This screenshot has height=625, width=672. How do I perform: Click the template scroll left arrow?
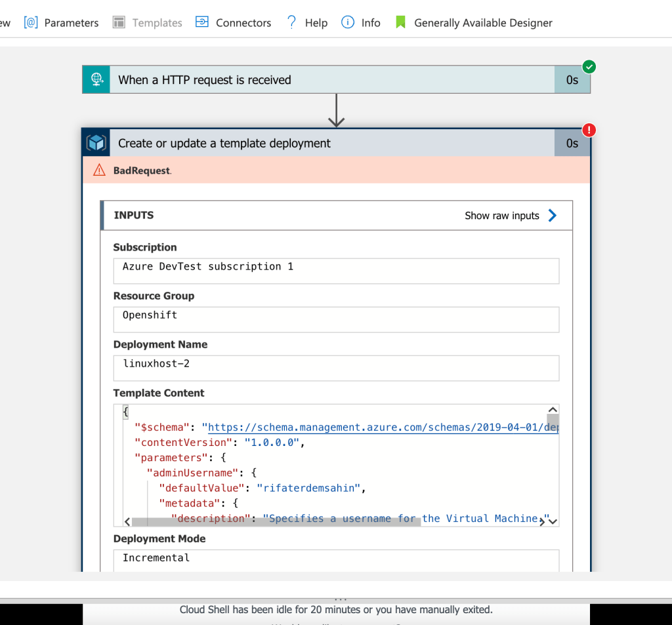(x=127, y=521)
